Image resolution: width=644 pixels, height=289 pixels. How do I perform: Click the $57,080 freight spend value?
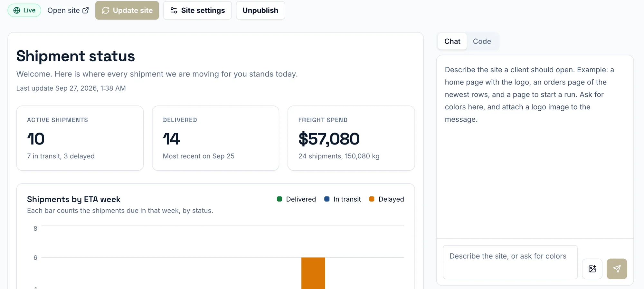point(329,139)
